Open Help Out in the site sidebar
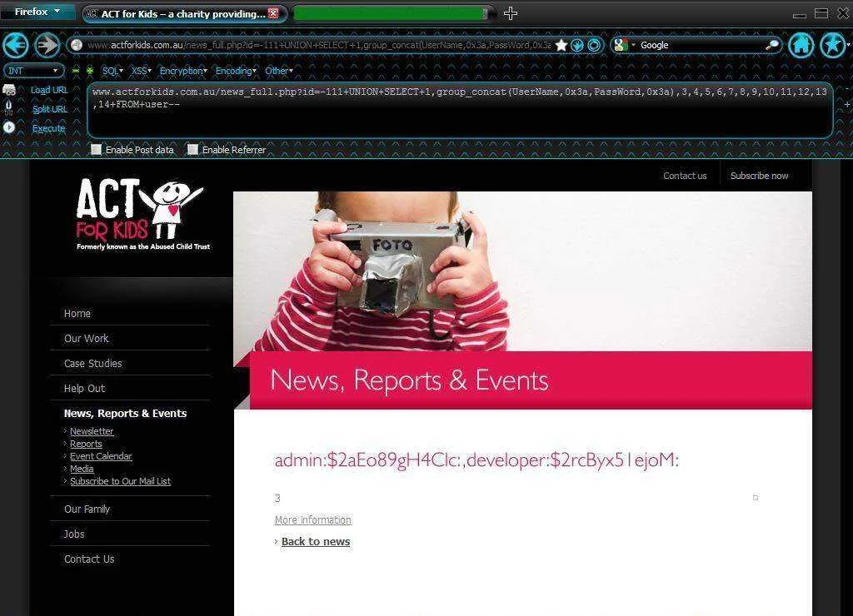The height and width of the screenshot is (616, 853). (x=84, y=389)
